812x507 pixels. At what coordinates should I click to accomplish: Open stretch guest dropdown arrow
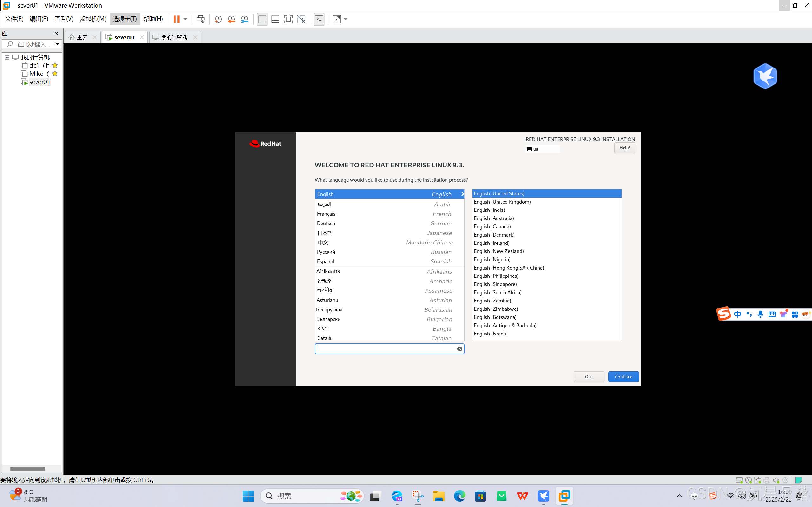pos(346,19)
